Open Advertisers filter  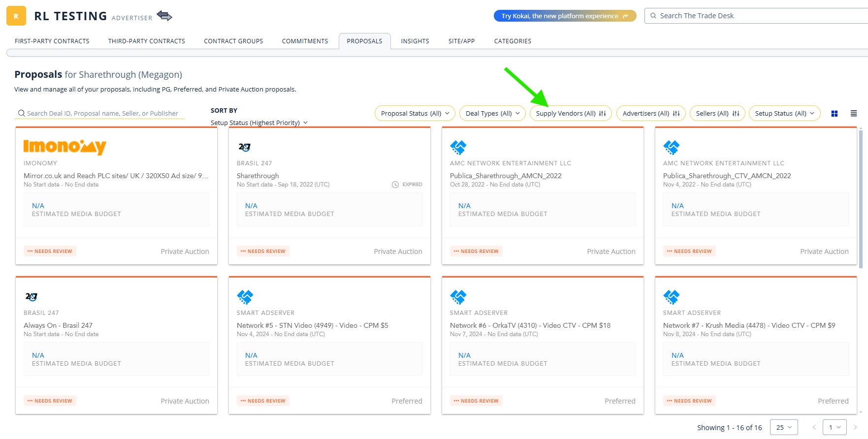tap(651, 113)
